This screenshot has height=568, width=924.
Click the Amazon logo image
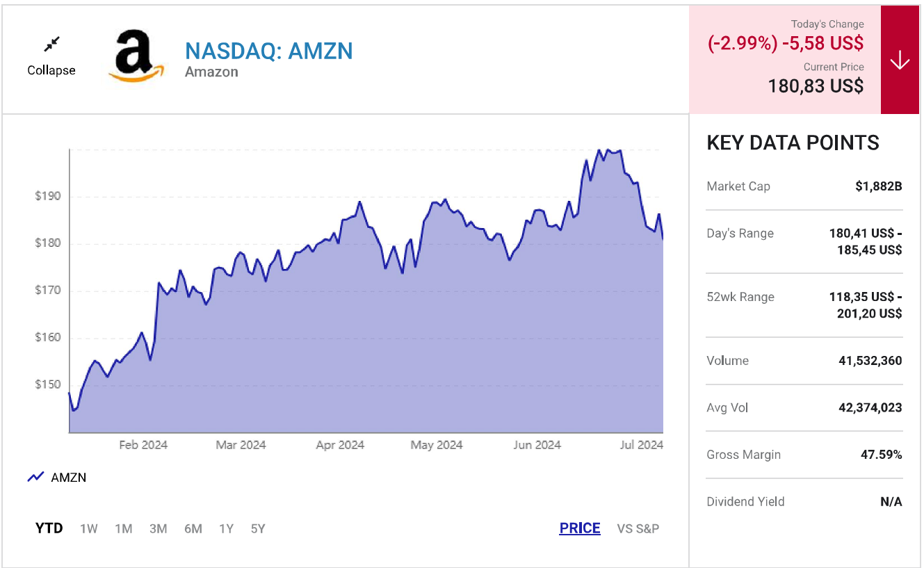[x=137, y=56]
